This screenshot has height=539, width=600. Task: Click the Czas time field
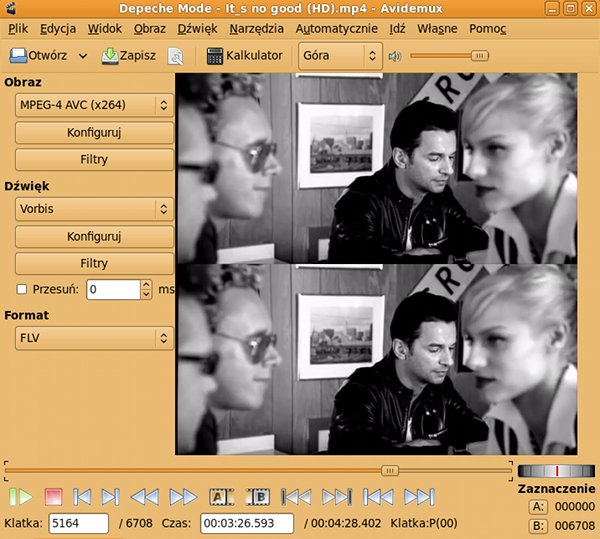(247, 523)
